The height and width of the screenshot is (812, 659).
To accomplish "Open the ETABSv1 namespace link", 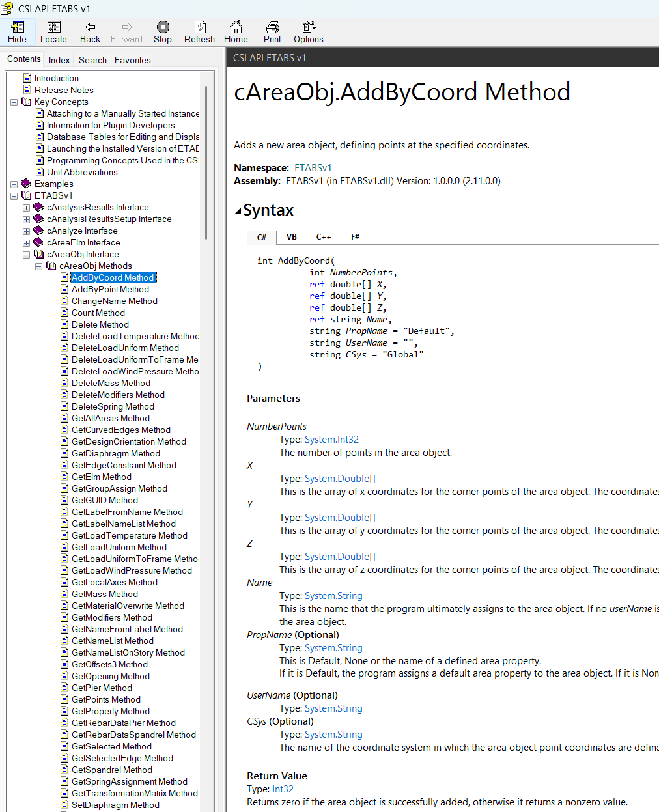I will click(x=313, y=168).
